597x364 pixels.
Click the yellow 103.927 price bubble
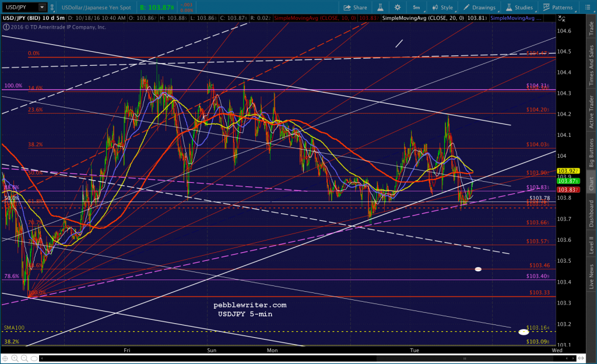pos(568,171)
